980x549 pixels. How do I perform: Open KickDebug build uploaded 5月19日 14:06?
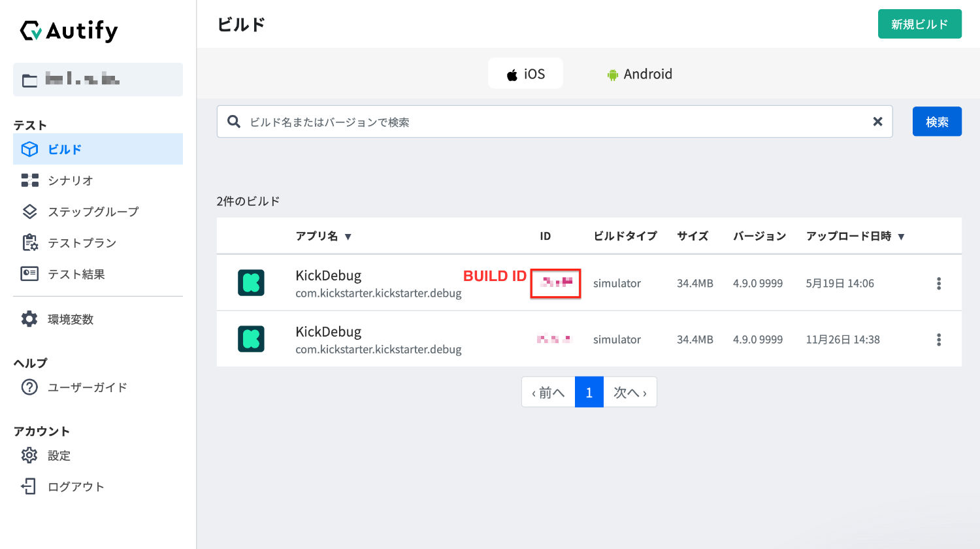(329, 275)
